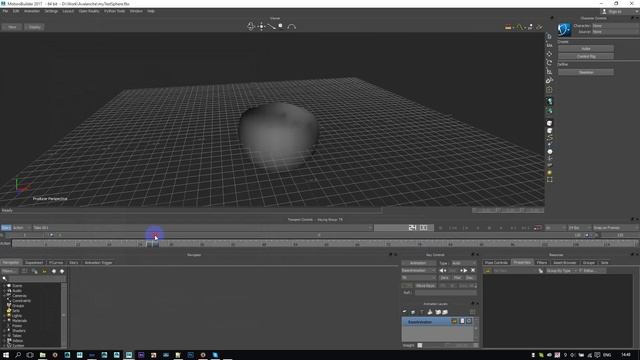Click the Actor create button
Viewport: 640px width, 360px height.
pyautogui.click(x=586, y=49)
